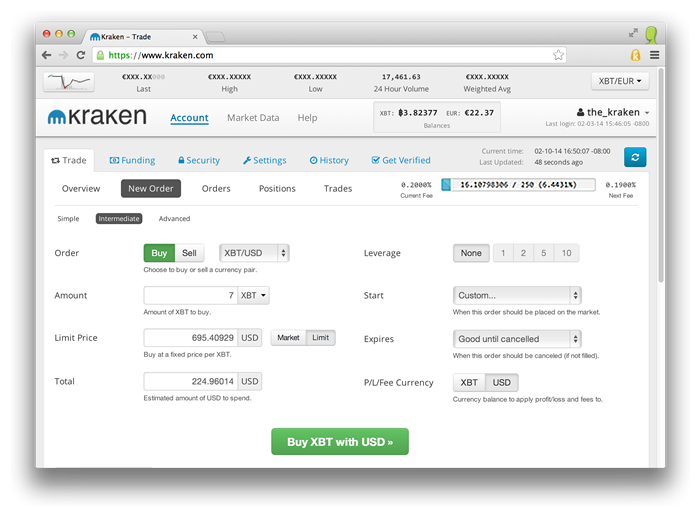Click Buy XBT with USD button
The height and width of the screenshot is (516, 700).
click(340, 442)
